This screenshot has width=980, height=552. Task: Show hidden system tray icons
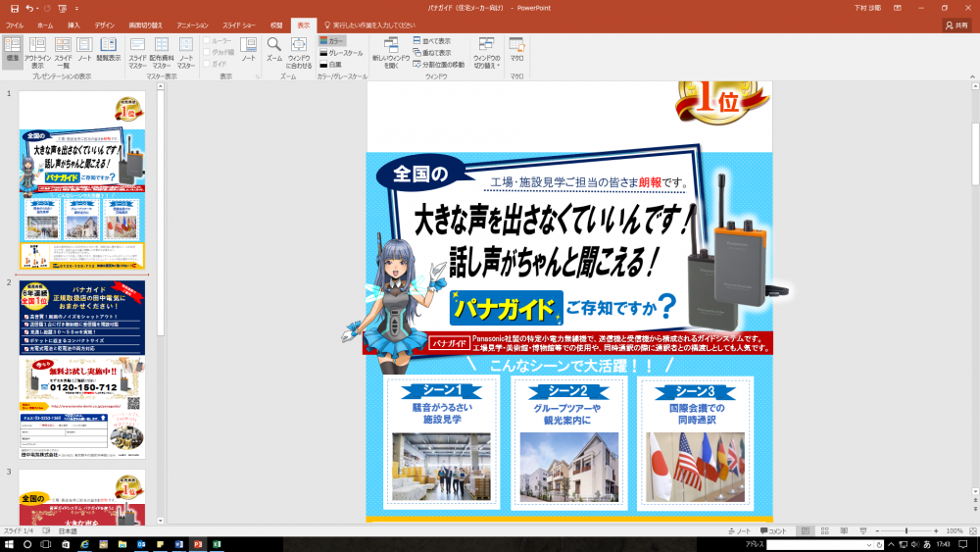(x=891, y=544)
